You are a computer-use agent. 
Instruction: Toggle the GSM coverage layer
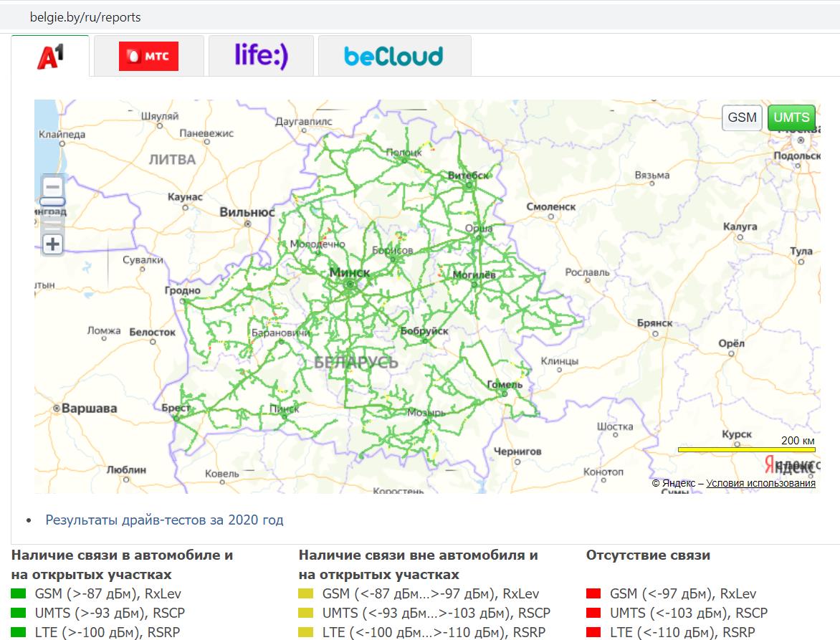pos(742,118)
